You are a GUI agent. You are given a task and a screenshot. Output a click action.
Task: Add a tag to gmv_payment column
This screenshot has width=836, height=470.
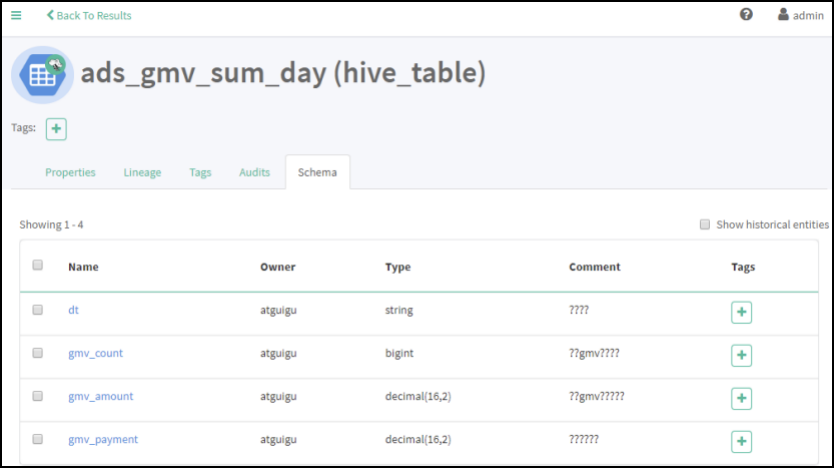(x=741, y=441)
